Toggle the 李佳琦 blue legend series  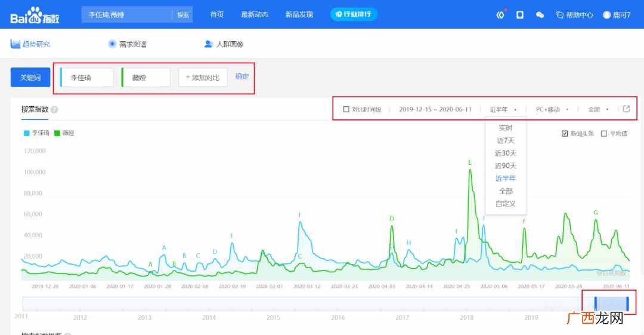click(x=36, y=133)
